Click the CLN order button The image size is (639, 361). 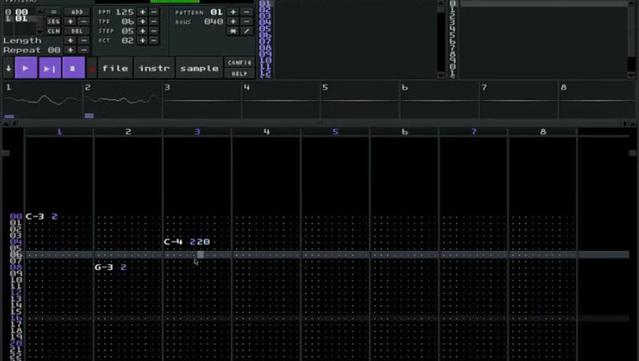[x=53, y=31]
